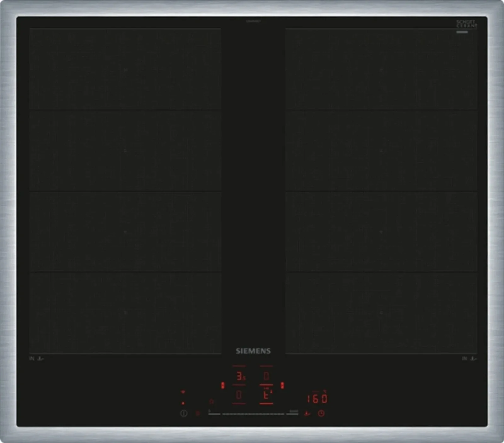
Task: Tap the 160 timer display
Action: pyautogui.click(x=317, y=399)
